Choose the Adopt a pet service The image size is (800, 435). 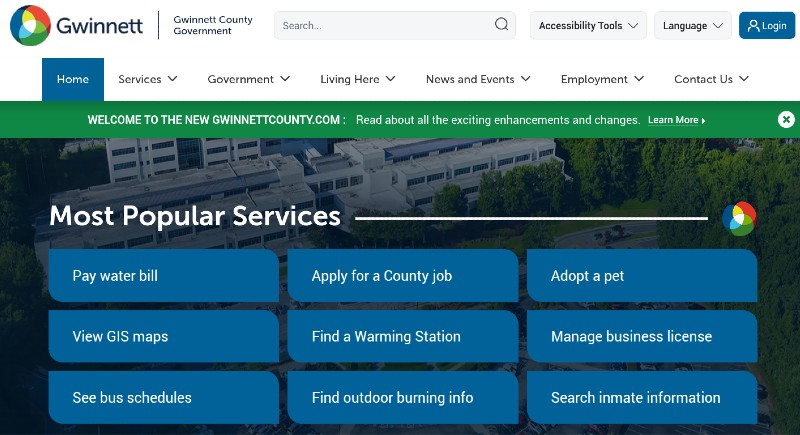pyautogui.click(x=641, y=276)
